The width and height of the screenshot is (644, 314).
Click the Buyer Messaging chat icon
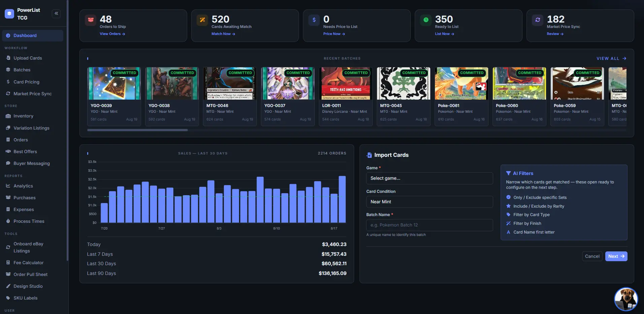pyautogui.click(x=8, y=163)
